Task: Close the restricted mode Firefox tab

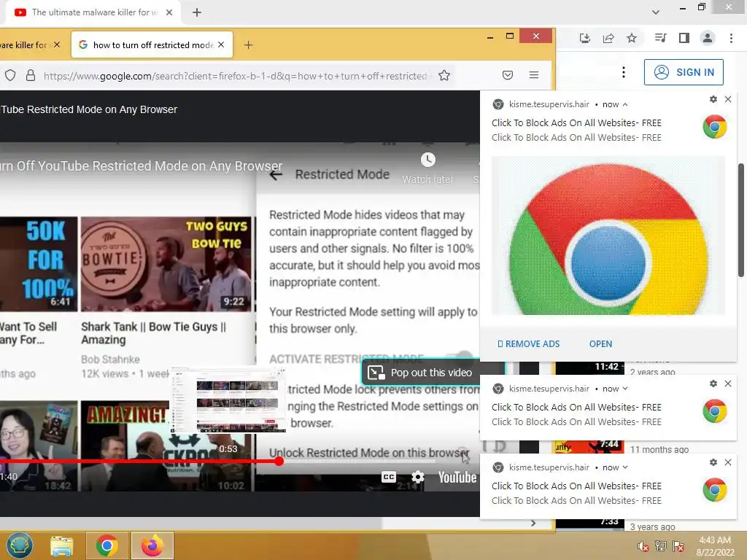Action: pos(221,44)
